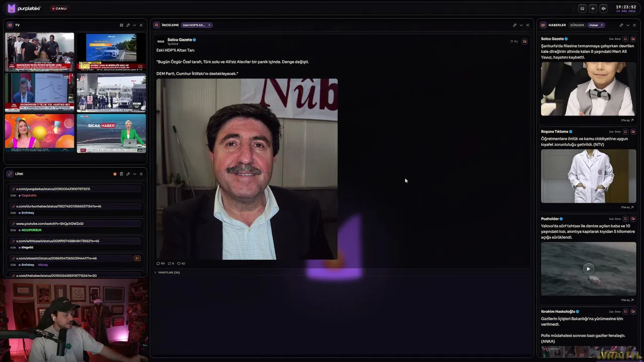Viewport: 644px width, 362px height.
Task: Open the TV channel showing the crowd scene
Action: [40, 52]
